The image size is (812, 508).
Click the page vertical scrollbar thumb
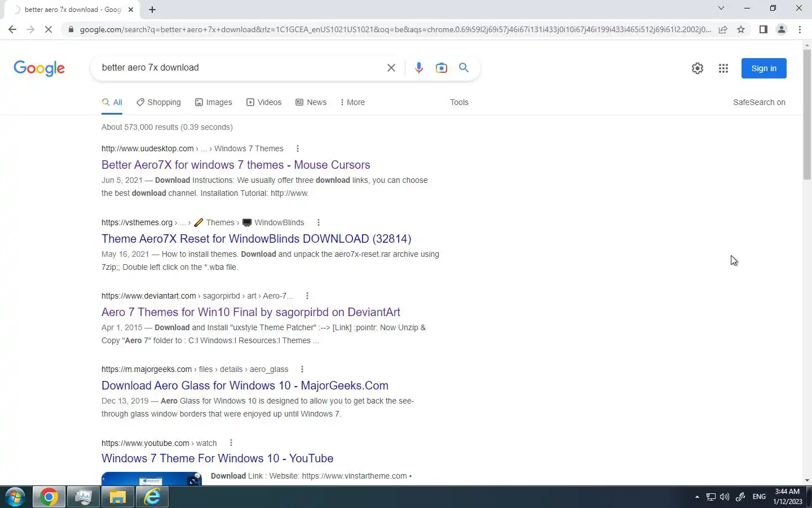pyautogui.click(x=807, y=115)
